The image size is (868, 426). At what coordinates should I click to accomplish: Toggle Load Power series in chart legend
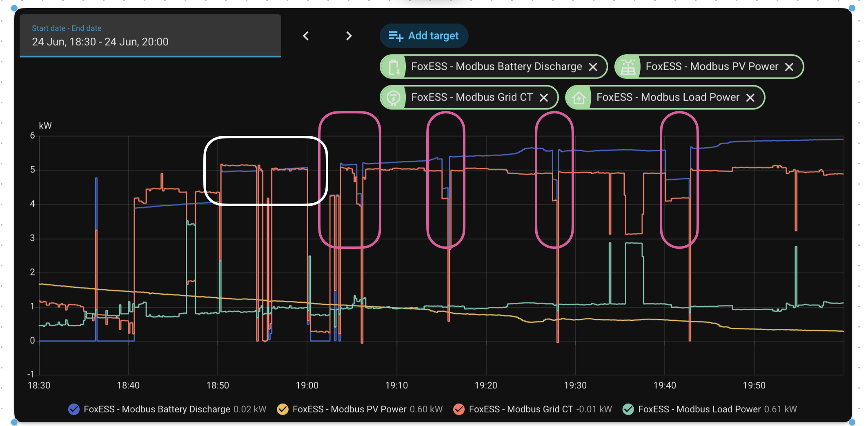628,409
